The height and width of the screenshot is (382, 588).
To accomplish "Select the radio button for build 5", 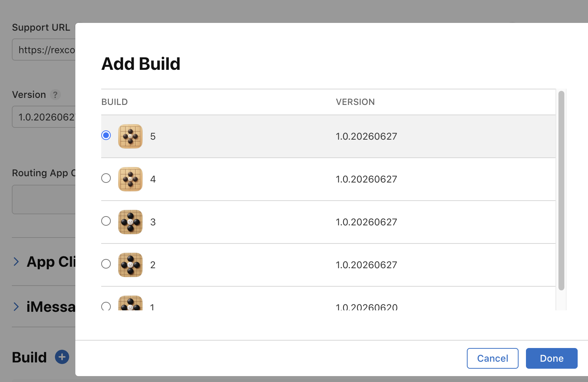I will pos(106,135).
